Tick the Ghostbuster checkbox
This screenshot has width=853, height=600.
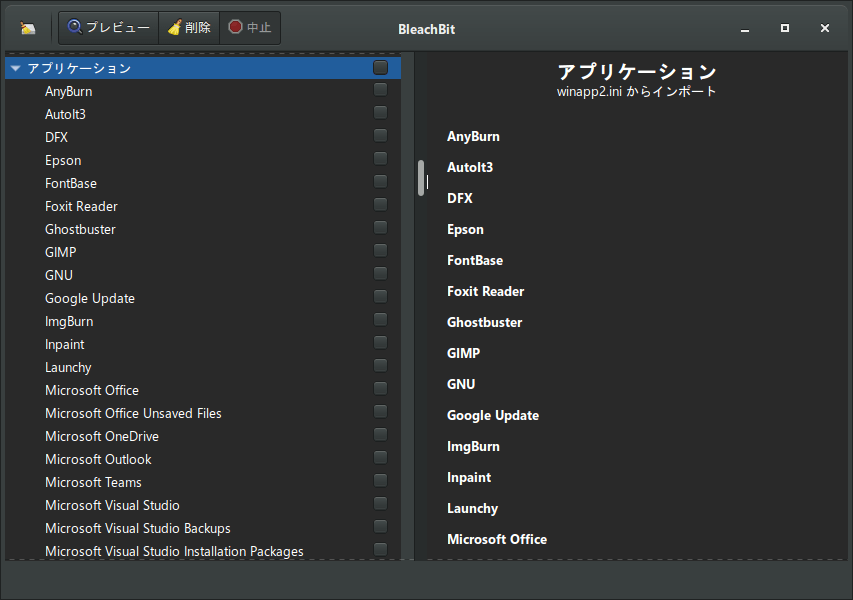(380, 227)
